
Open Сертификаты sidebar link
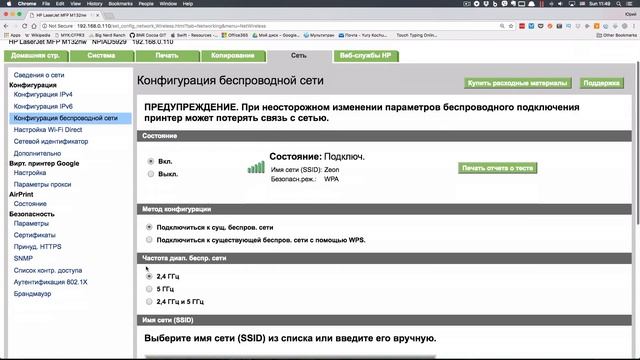34,235
